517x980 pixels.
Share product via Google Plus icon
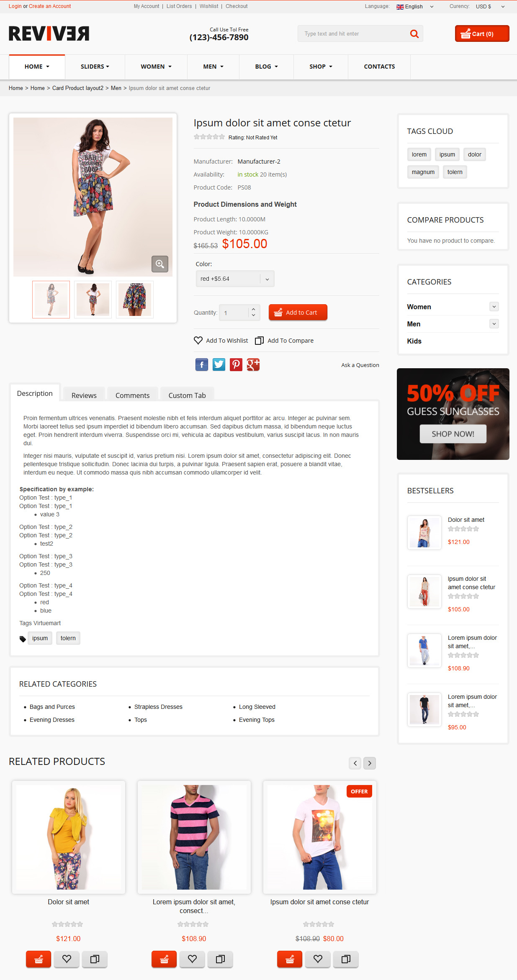pos(253,364)
